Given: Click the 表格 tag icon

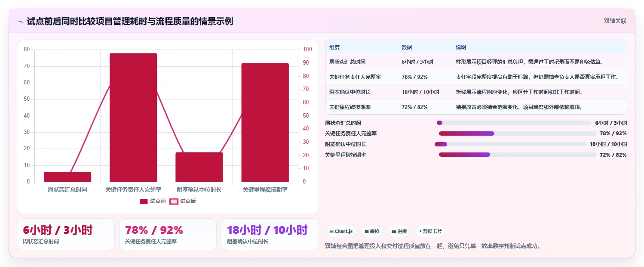Looking at the screenshot, I should pyautogui.click(x=367, y=231).
